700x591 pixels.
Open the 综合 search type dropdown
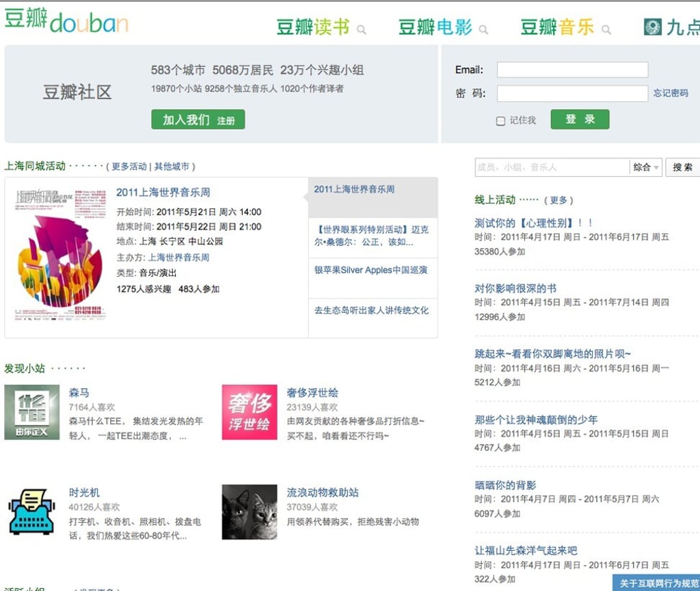645,167
